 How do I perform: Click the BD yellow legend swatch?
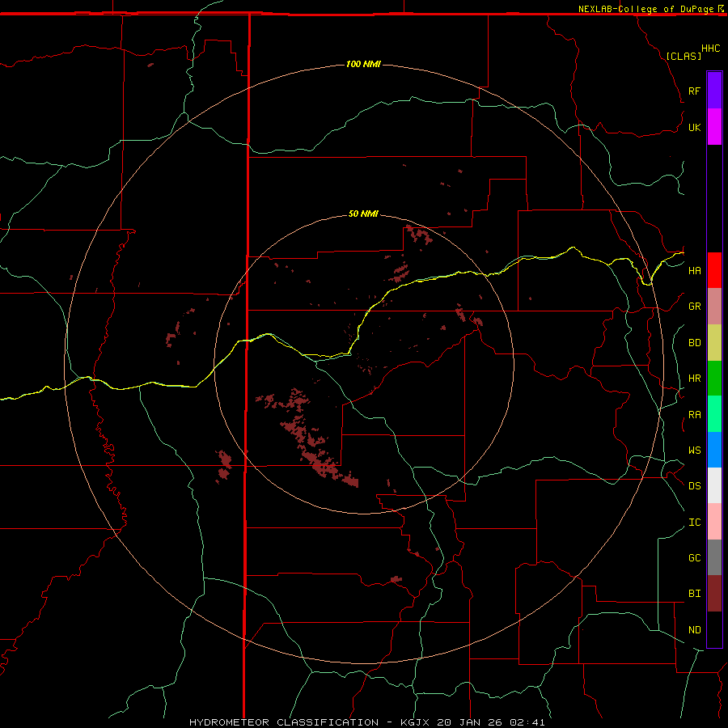click(x=714, y=342)
